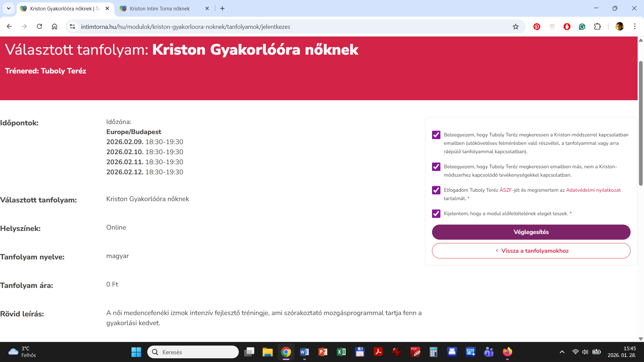Expand hidden system tray icons

tap(562, 352)
